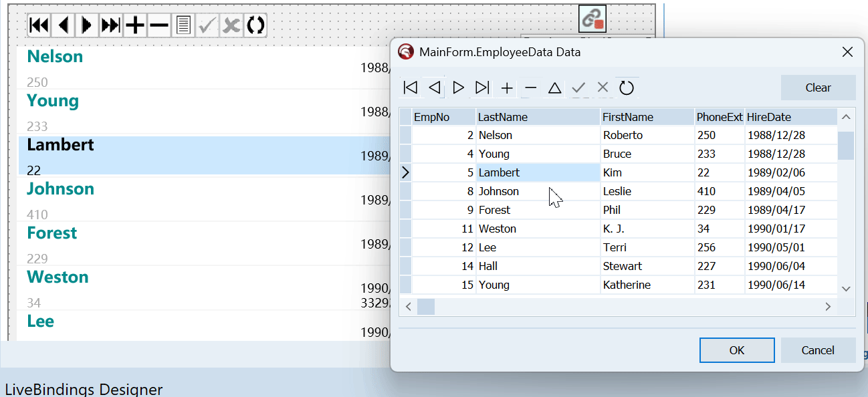Click the edit triangle icon in dialog
The image size is (868, 397).
coord(555,88)
